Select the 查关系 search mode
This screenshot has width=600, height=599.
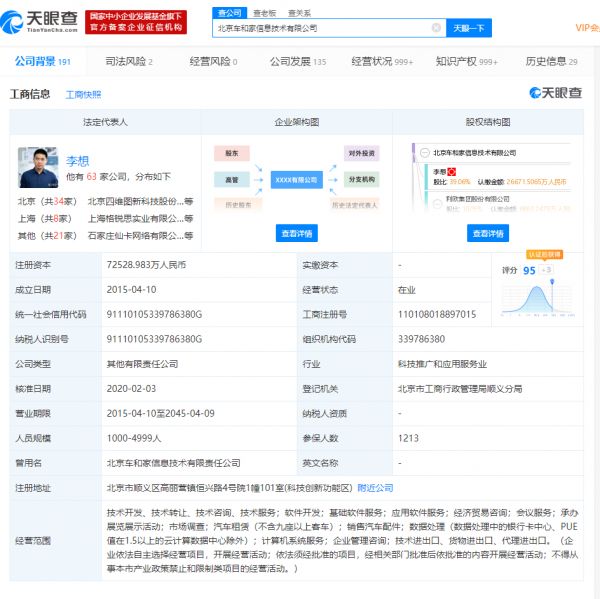(299, 12)
